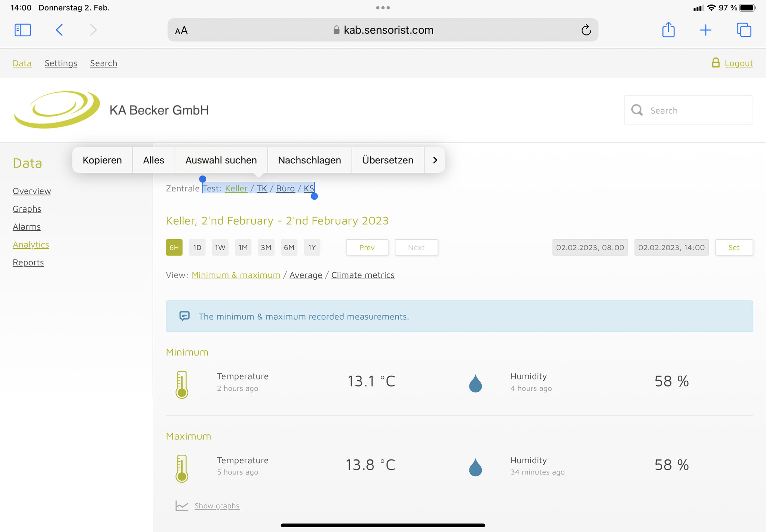This screenshot has width=766, height=532.
Task: Tap the AA reader options icon
Action: coord(181,30)
